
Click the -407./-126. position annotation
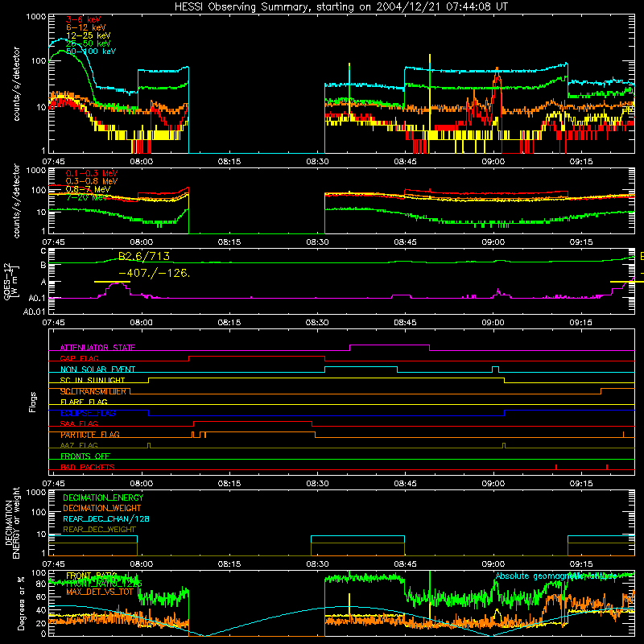coord(154,273)
